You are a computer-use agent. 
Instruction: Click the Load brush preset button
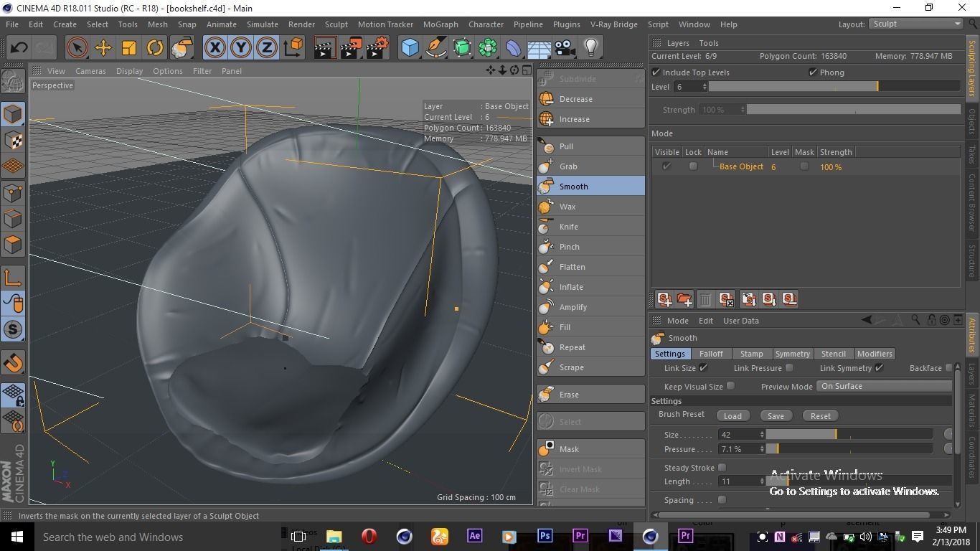click(732, 416)
